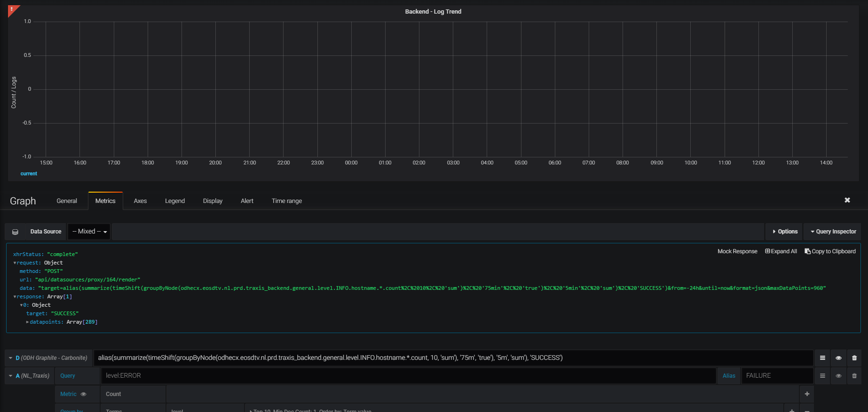This screenshot has width=868, height=412.
Task: Click the Count / Logs axis label
Action: 14,93
